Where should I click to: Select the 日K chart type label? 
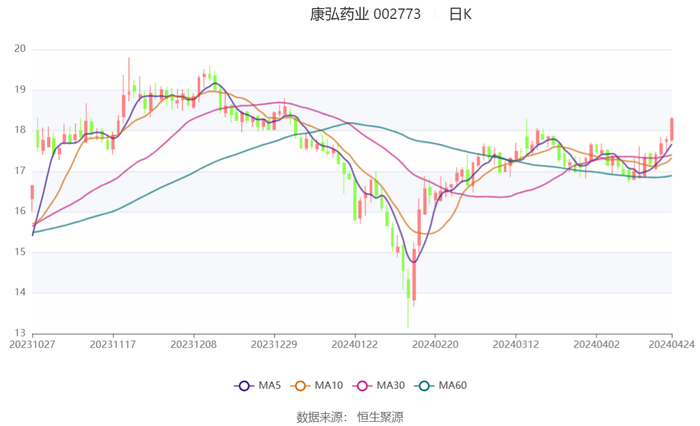[x=460, y=14]
